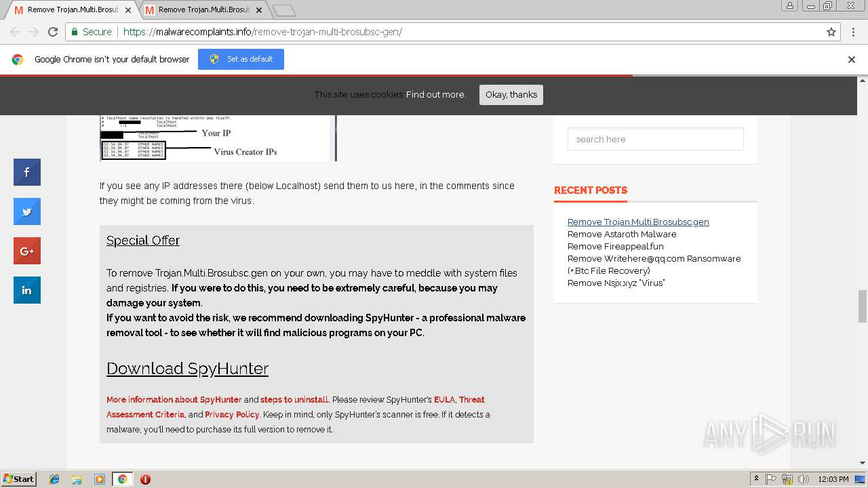Bookmark this page with star icon

point(831,32)
